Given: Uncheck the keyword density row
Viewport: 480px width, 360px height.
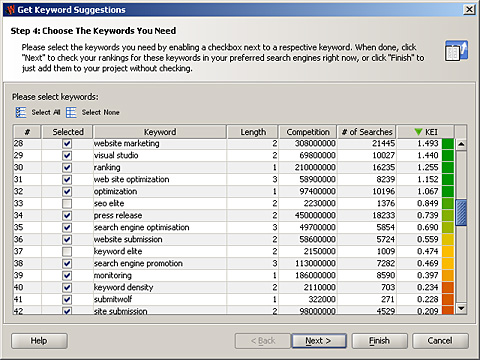Looking at the screenshot, I should (x=67, y=288).
